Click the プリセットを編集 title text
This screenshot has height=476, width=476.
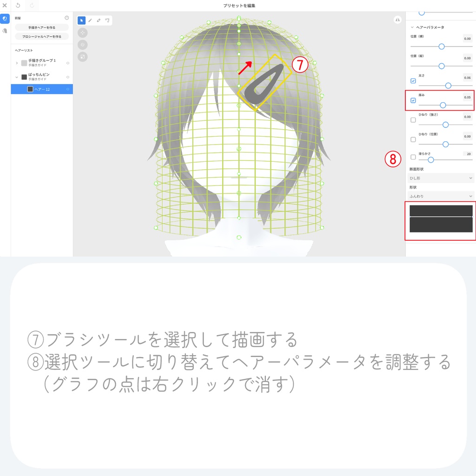point(239,6)
